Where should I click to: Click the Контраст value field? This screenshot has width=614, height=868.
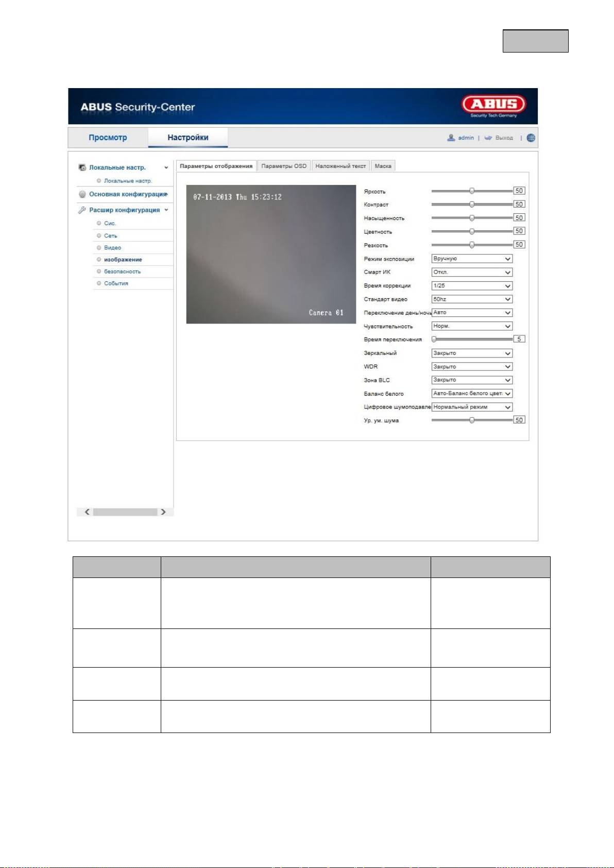519,205
